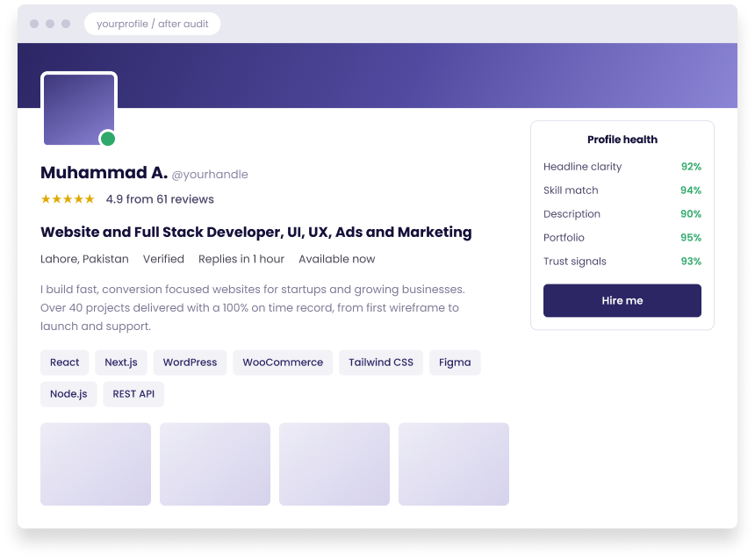755x560 pixels.
Task: Click the first gray window control dot
Action: point(34,24)
